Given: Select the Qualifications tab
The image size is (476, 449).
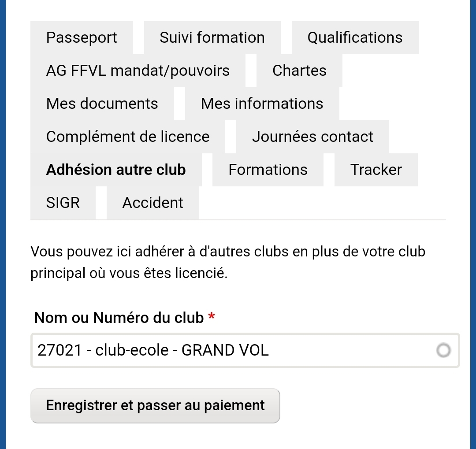Looking at the screenshot, I should [x=355, y=37].
